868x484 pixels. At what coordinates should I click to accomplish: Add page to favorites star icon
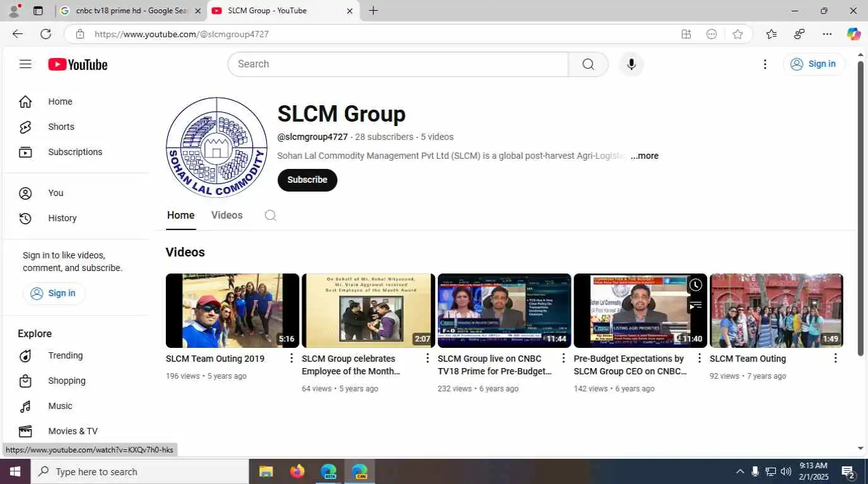[x=737, y=34]
